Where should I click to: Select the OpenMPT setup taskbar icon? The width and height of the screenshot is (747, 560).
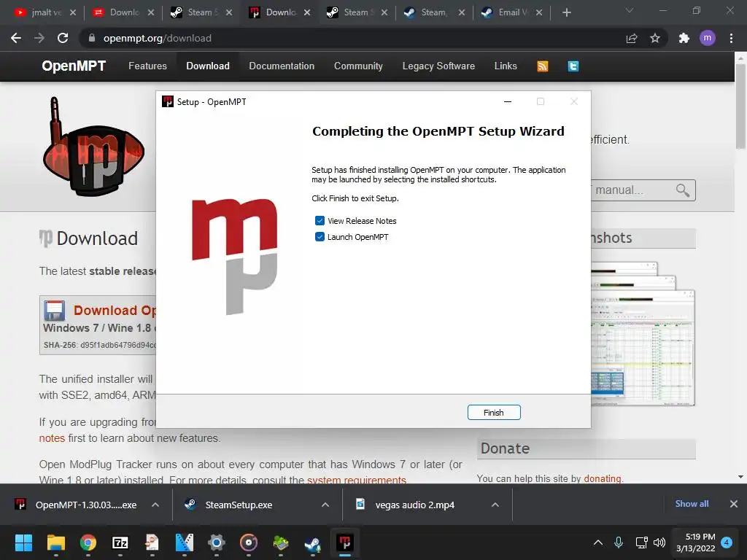(345, 542)
